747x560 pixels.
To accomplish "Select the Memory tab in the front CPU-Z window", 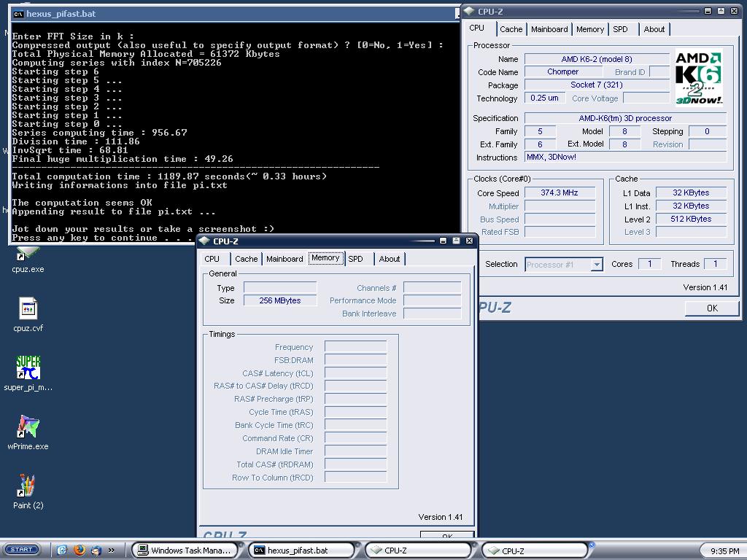I will pos(325,257).
